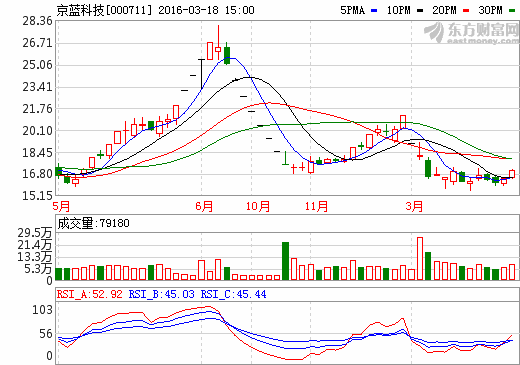Screen dimensions: 520x365
Task: Click the RSI_A:52.92 indicator label
Action: click(90, 294)
